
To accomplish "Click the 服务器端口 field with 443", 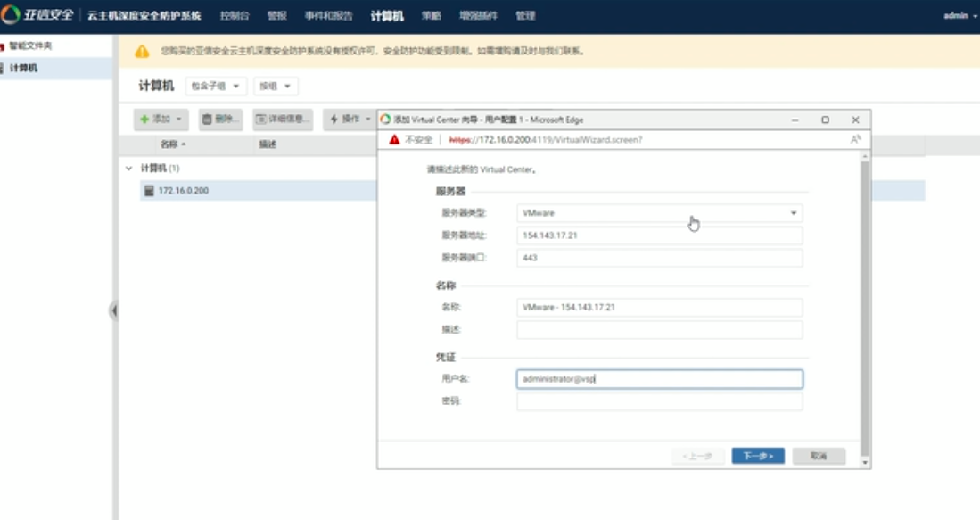I will coord(659,258).
